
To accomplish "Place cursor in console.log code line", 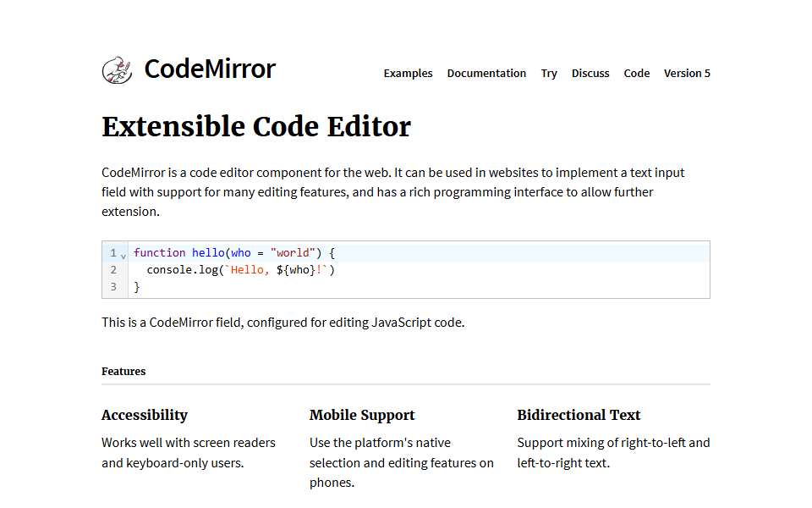I will (x=419, y=269).
